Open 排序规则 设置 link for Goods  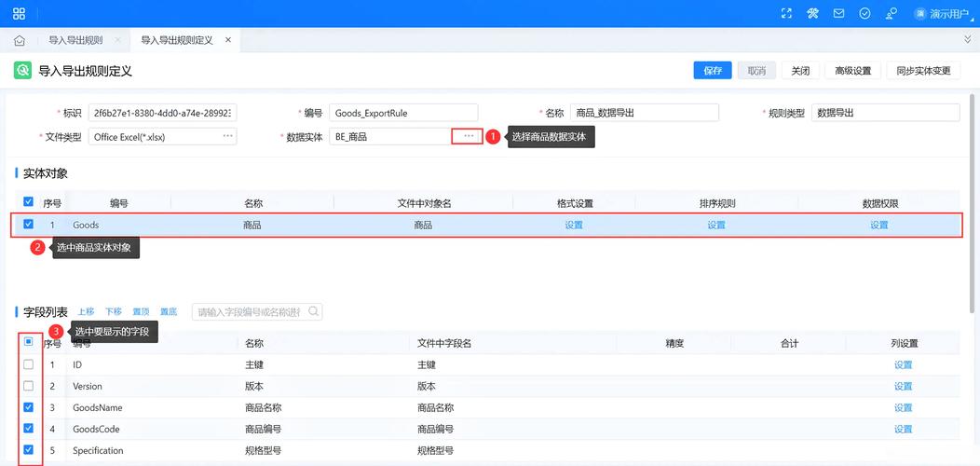point(716,226)
